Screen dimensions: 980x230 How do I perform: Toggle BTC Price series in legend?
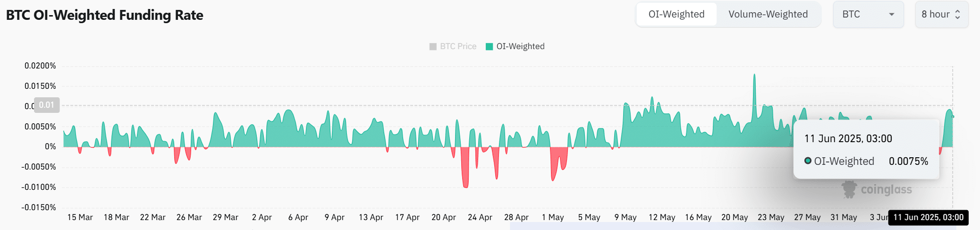[453, 46]
